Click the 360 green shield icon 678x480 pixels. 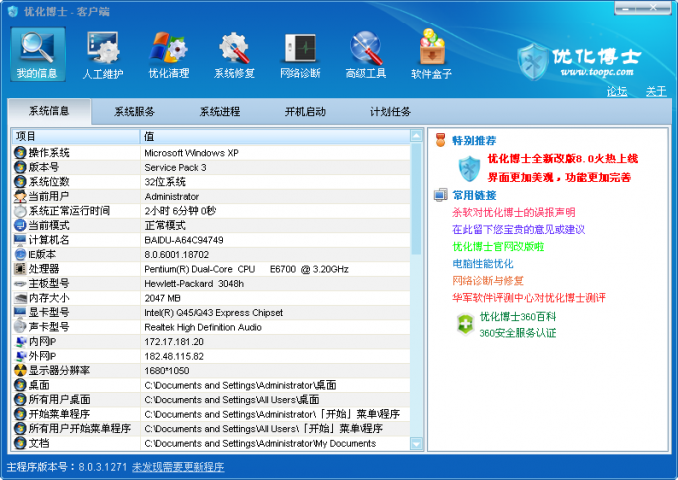pos(465,324)
